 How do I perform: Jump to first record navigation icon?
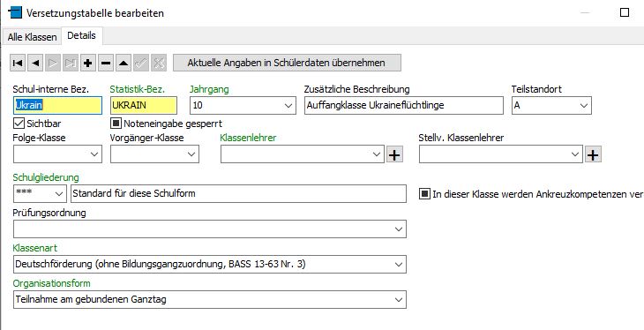(18, 63)
